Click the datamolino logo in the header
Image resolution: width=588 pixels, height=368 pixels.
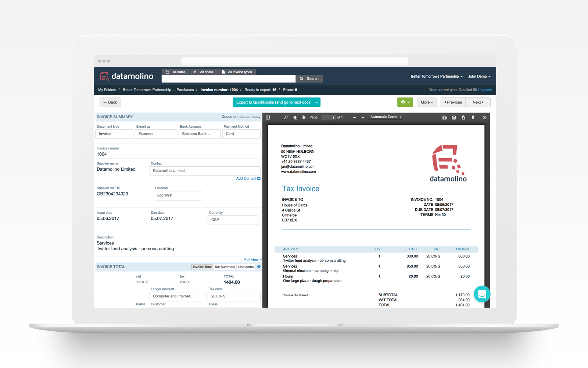(126, 76)
